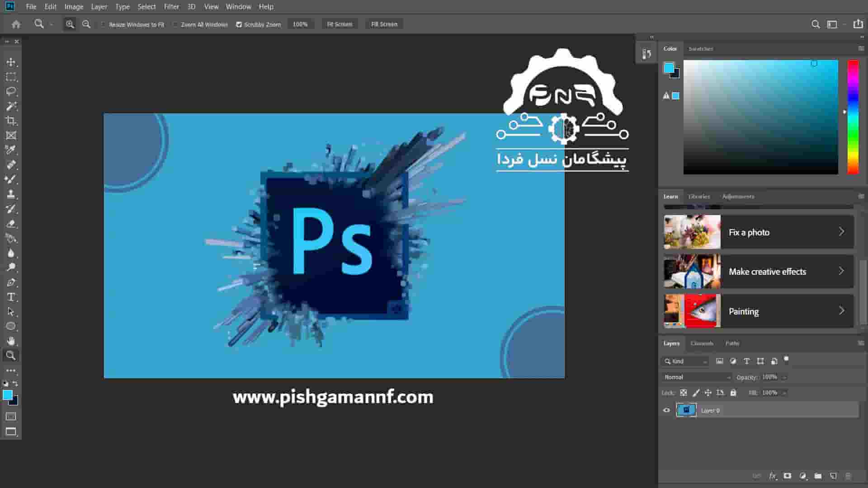This screenshot has height=488, width=868.
Task: Select the Ellipse shape tool
Action: pos(11,326)
